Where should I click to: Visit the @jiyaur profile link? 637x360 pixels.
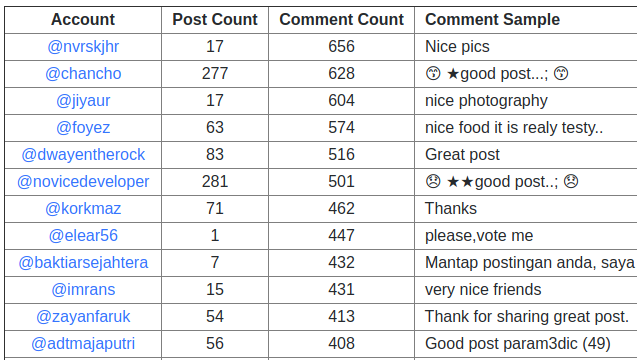(x=83, y=100)
